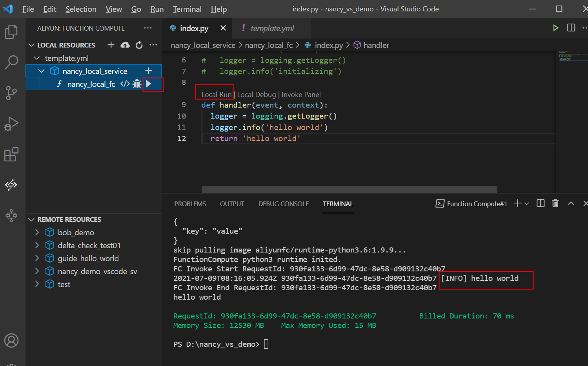Maximize the panel with up chevron

(571, 203)
